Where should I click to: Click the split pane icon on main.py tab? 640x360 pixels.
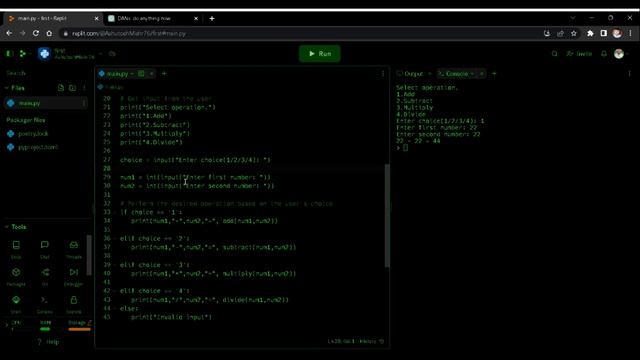tap(141, 73)
